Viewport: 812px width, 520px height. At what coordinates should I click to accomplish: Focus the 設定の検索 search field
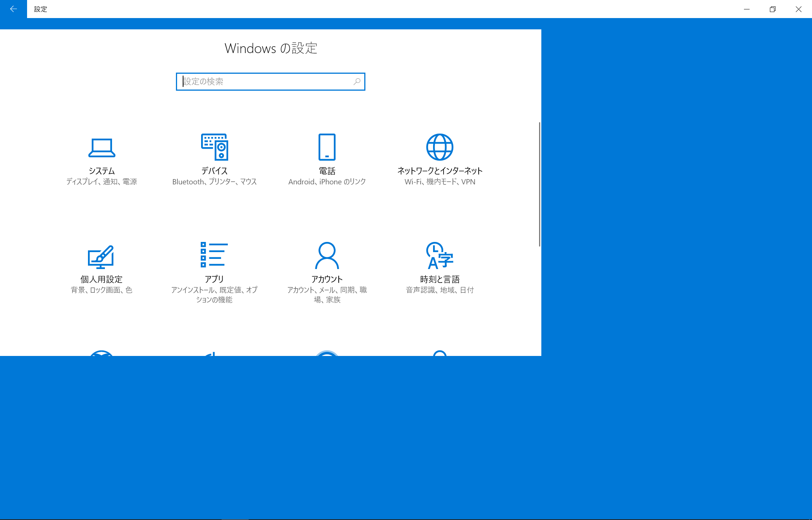pyautogui.click(x=271, y=82)
